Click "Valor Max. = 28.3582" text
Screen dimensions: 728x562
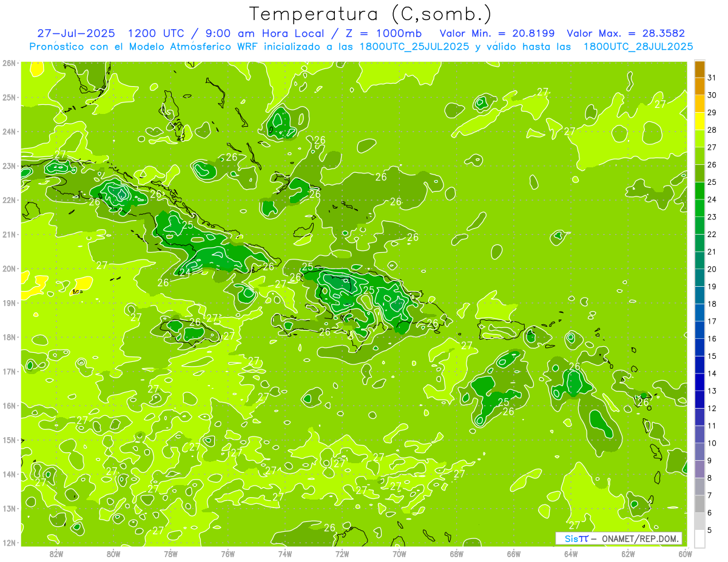626,33
